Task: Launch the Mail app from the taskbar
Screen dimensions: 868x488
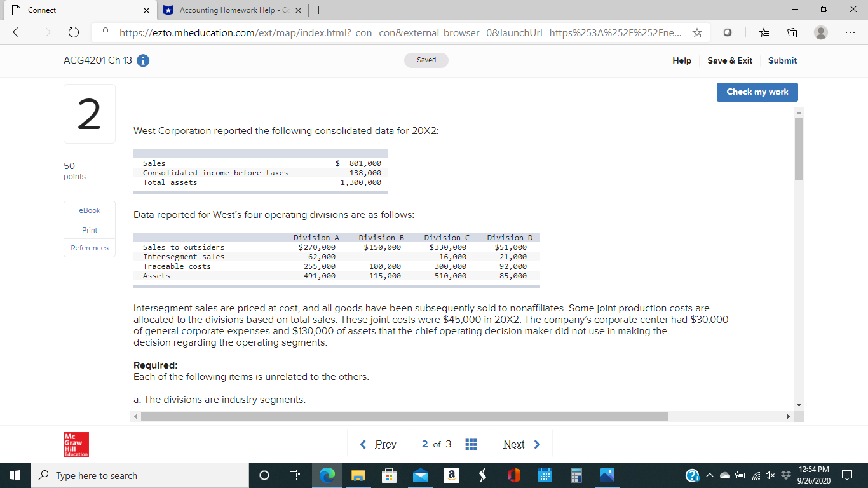Action: 420,475
